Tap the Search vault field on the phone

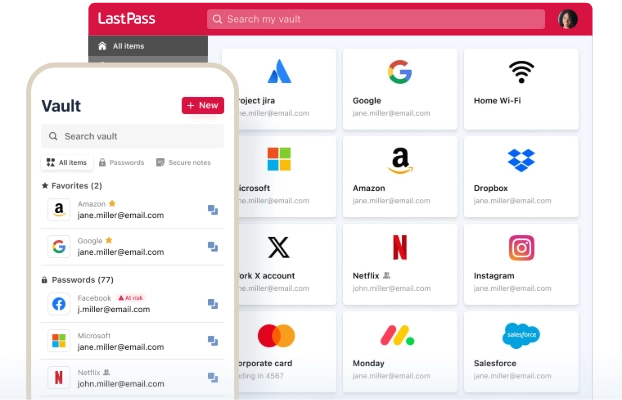(x=132, y=136)
